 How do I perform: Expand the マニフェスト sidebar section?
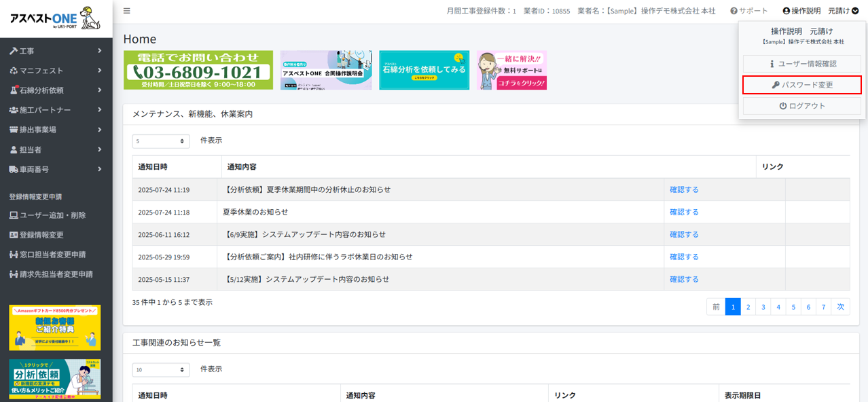(41, 71)
